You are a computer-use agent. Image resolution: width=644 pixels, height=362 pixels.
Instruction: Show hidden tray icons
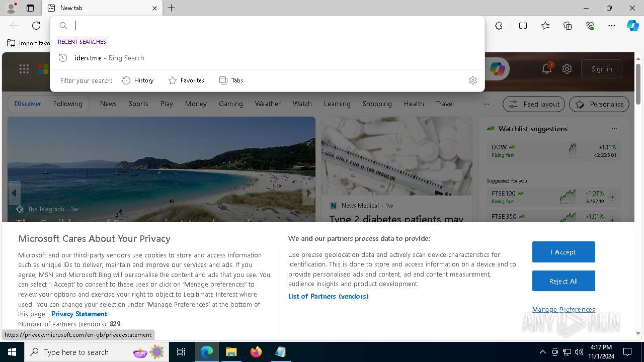[x=542, y=352]
